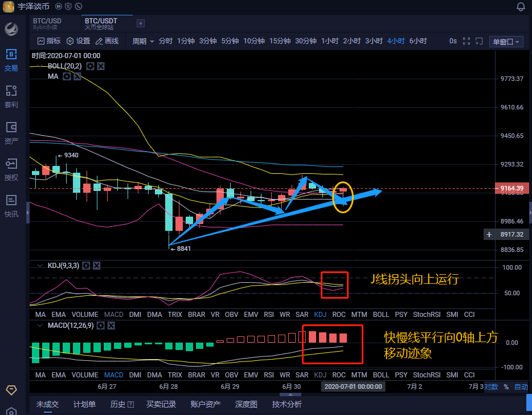Open the 快讯 news section in sidebar
Image resolution: width=532 pixels, height=415 pixels.
pyautogui.click(x=11, y=205)
